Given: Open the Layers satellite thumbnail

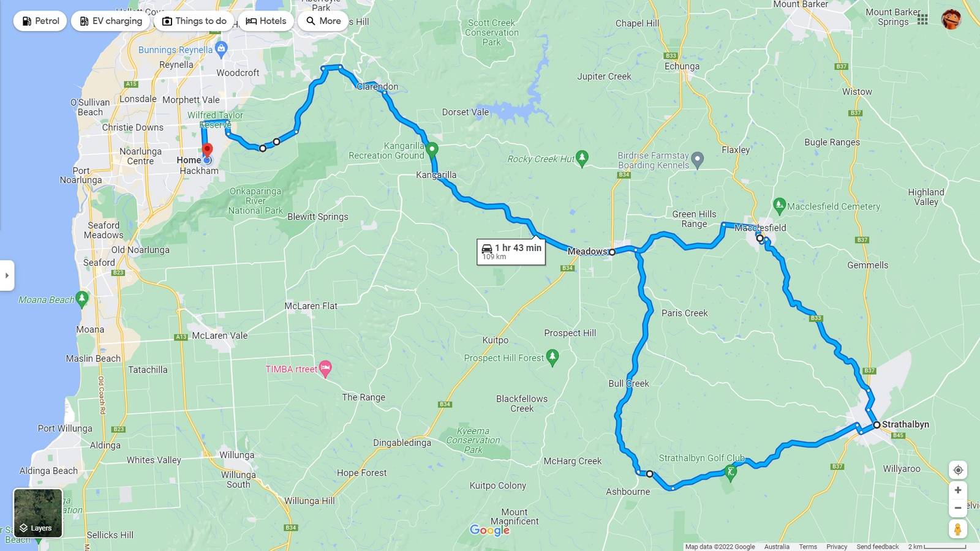Looking at the screenshot, I should click(38, 513).
